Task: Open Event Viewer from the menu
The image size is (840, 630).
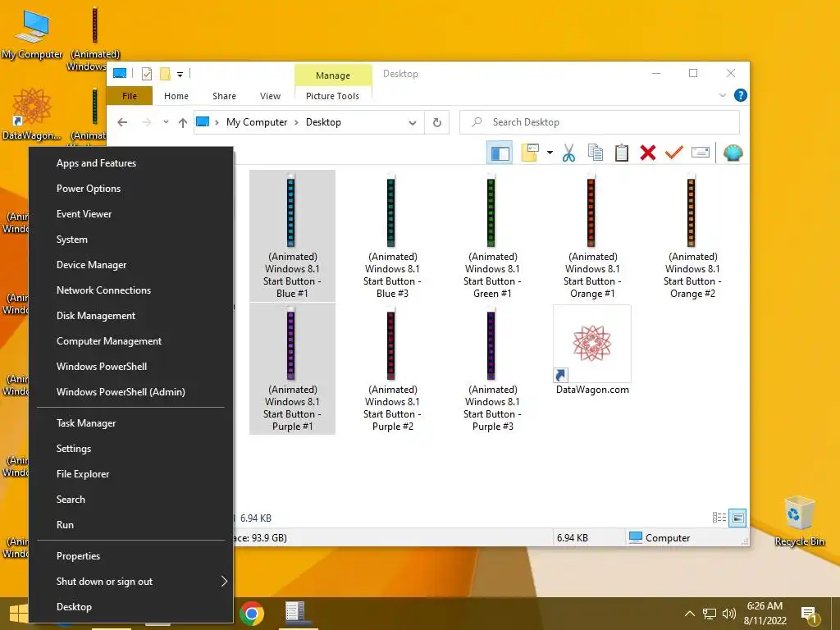Action: [131, 214]
